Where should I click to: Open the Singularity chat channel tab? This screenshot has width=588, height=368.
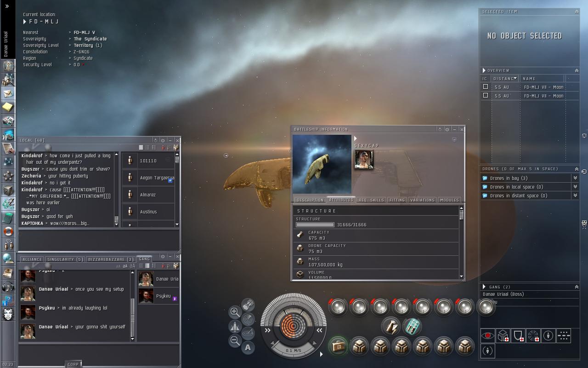[65, 259]
